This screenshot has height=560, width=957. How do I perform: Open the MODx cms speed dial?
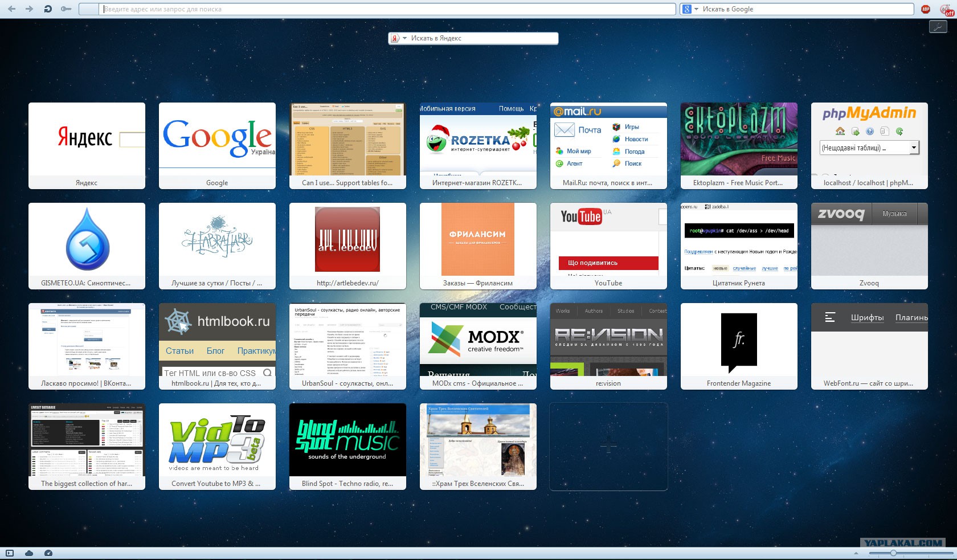pos(478,346)
